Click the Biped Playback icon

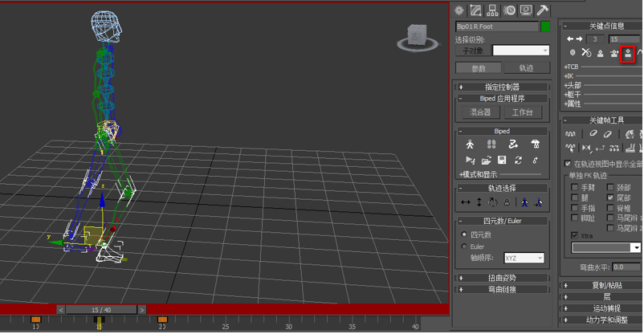click(x=471, y=161)
